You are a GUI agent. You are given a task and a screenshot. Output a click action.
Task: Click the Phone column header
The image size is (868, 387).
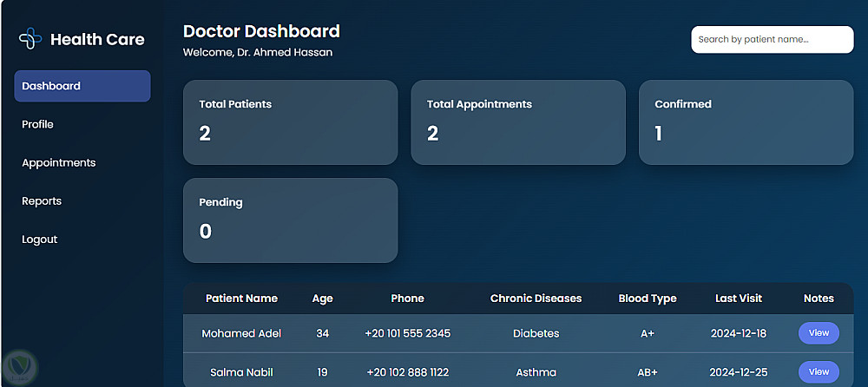pyautogui.click(x=407, y=298)
